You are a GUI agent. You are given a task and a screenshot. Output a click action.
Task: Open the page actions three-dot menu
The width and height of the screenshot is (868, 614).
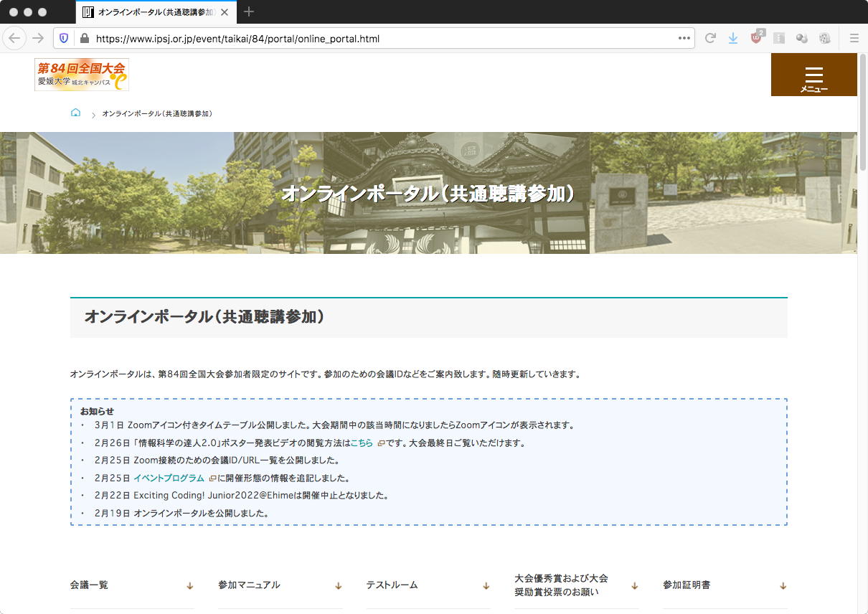pos(684,39)
